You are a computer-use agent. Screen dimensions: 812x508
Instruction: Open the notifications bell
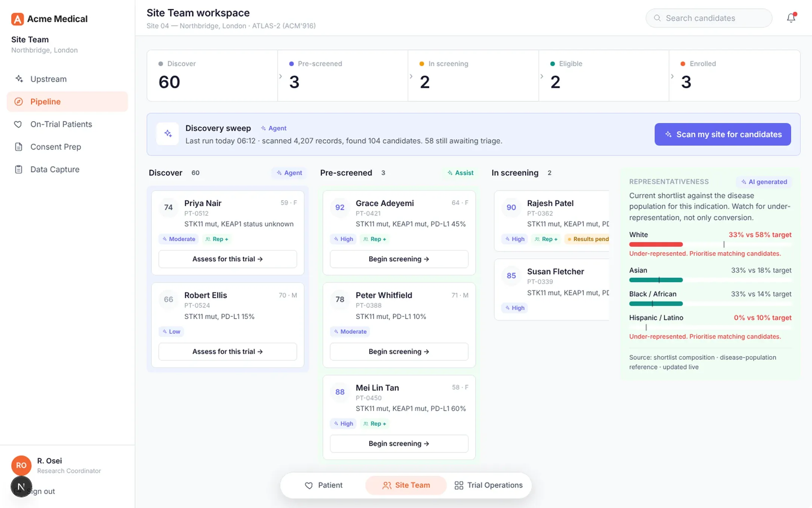pos(791,18)
